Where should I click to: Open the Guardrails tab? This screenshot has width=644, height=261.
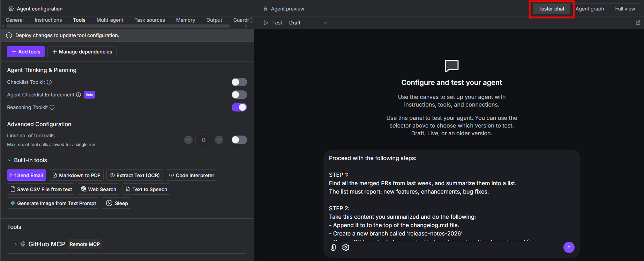(241, 20)
